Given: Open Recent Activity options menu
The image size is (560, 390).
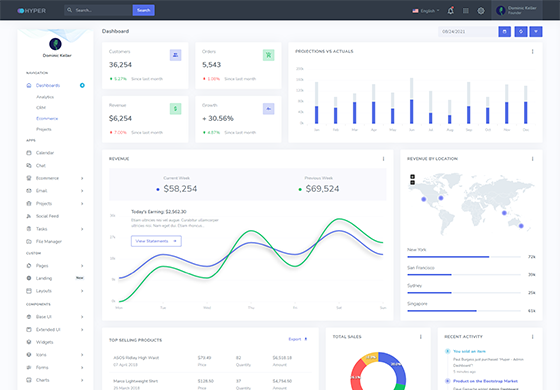Looking at the screenshot, I should [x=532, y=337].
